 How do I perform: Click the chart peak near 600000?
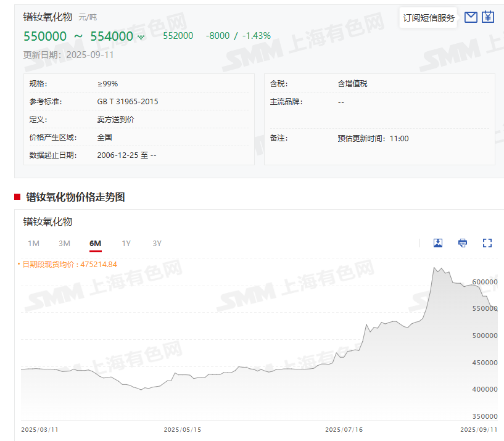tap(435, 268)
